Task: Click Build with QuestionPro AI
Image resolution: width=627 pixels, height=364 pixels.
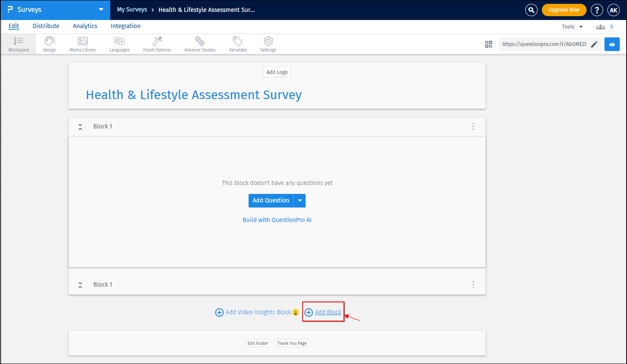Action: pyautogui.click(x=277, y=220)
